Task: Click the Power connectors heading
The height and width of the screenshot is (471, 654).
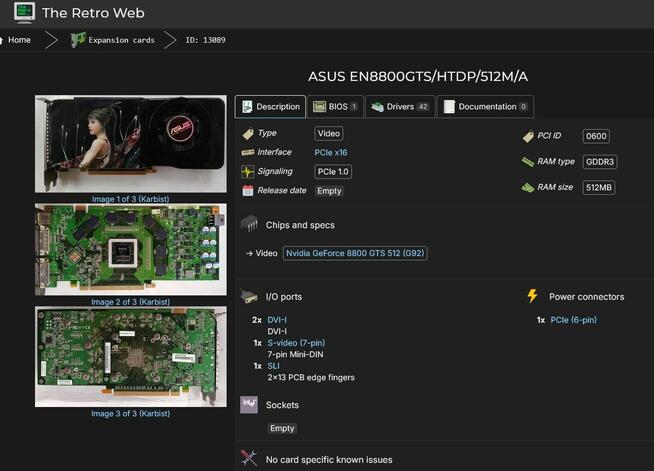Action: click(586, 297)
